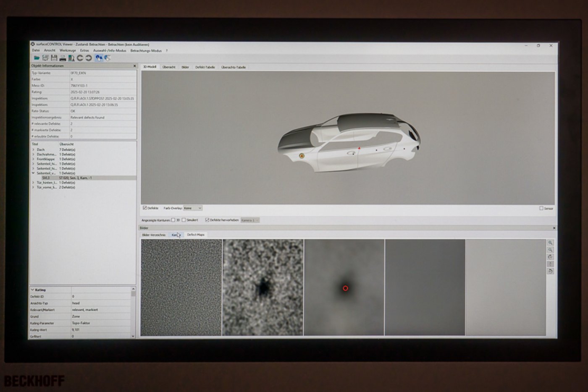Screen dimensions: 588x392
Task: Uncheck the Defekte checkbox
Action: pos(145,208)
